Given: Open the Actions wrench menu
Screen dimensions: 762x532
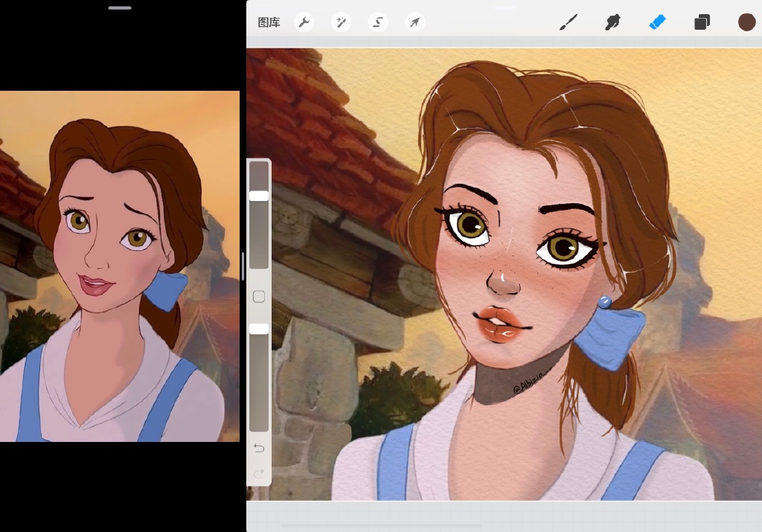Looking at the screenshot, I should pyautogui.click(x=304, y=22).
